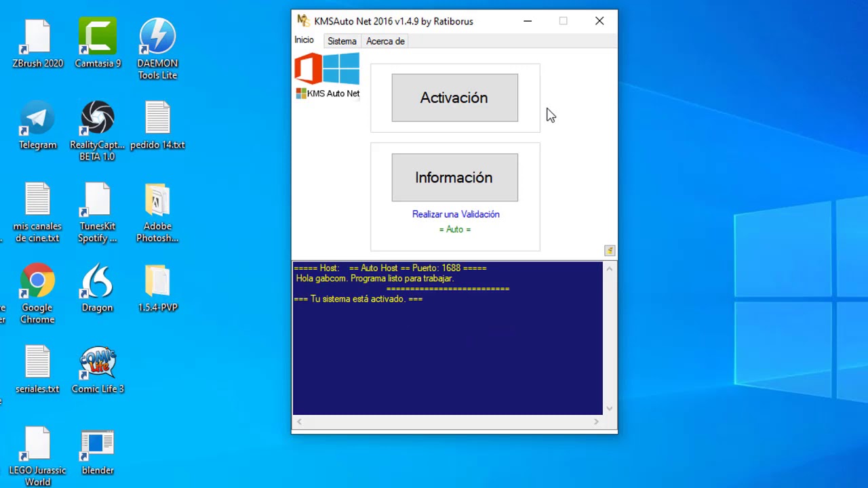868x488 pixels.
Task: Open the Dragon desktop shortcut
Action: 98,288
